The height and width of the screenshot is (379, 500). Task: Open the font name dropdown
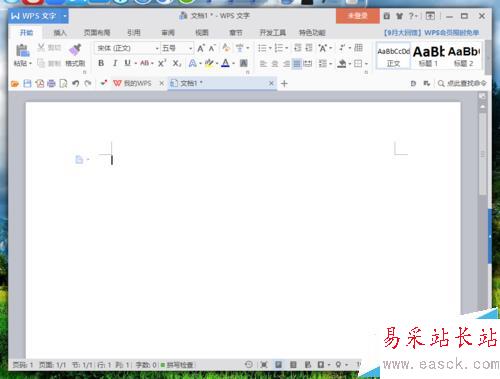click(157, 49)
